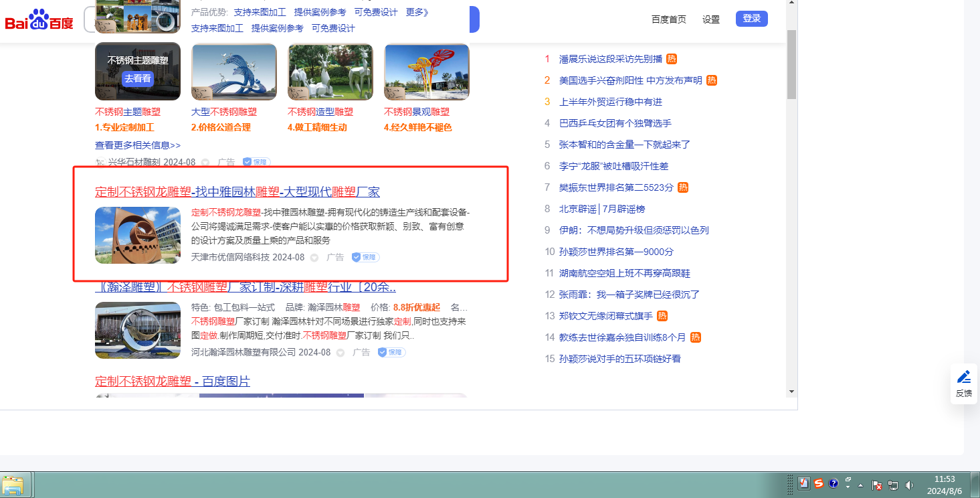Open the Sogou input method tray icon
This screenshot has width=980, height=498.
[818, 483]
